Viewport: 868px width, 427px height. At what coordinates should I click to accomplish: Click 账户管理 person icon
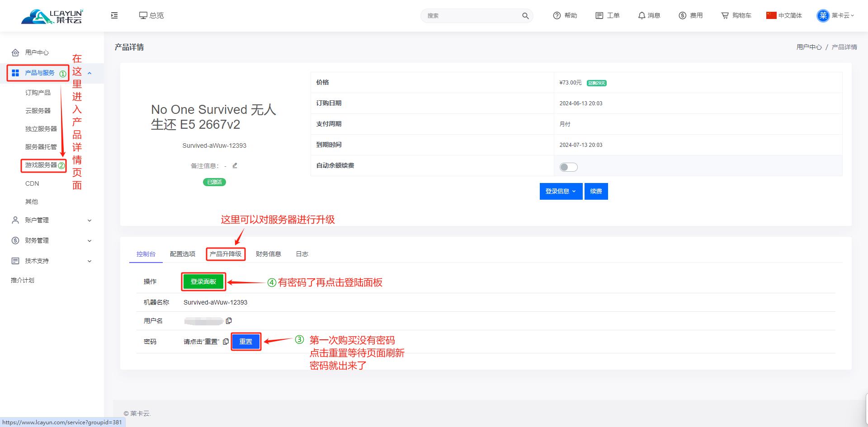click(x=15, y=220)
